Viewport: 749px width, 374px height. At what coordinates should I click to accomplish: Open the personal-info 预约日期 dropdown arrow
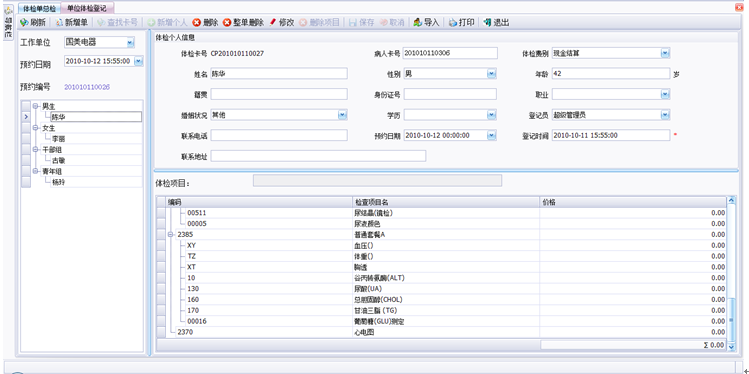(492, 135)
